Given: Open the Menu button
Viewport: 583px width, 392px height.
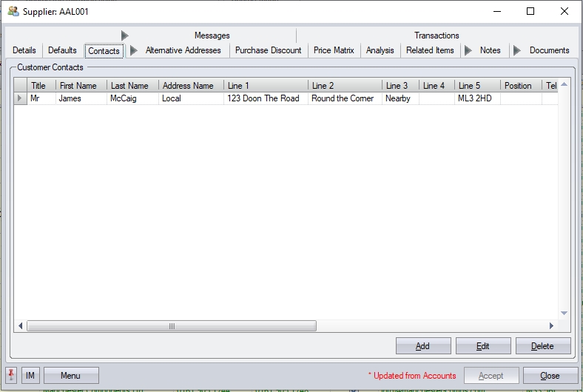Looking at the screenshot, I should (71, 375).
